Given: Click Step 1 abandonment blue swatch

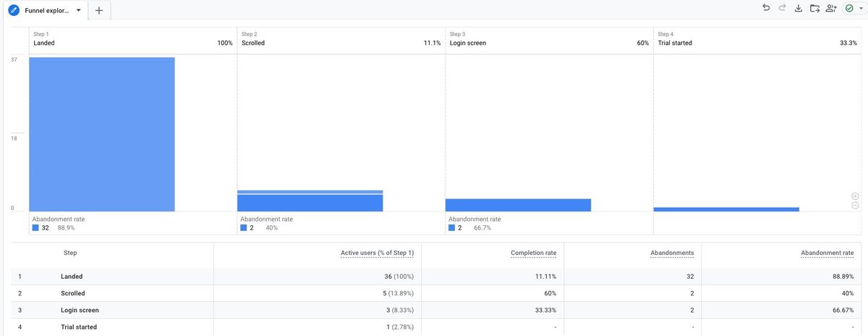Looking at the screenshot, I should 35,227.
